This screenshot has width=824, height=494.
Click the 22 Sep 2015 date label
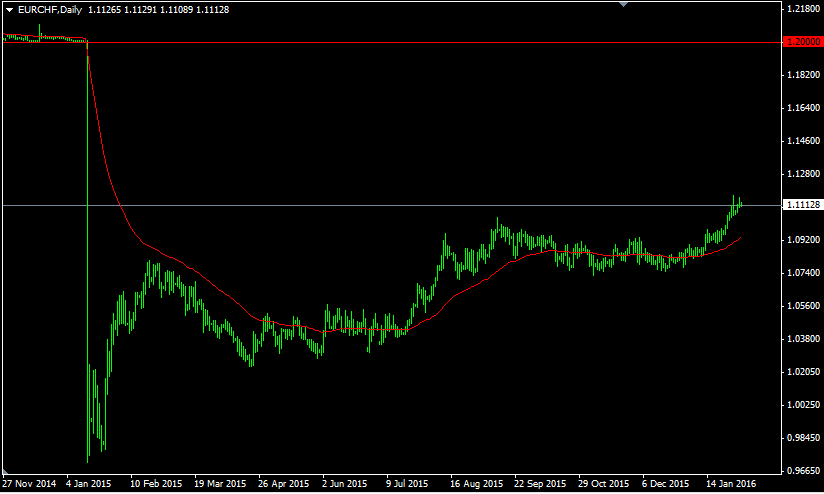(x=540, y=483)
